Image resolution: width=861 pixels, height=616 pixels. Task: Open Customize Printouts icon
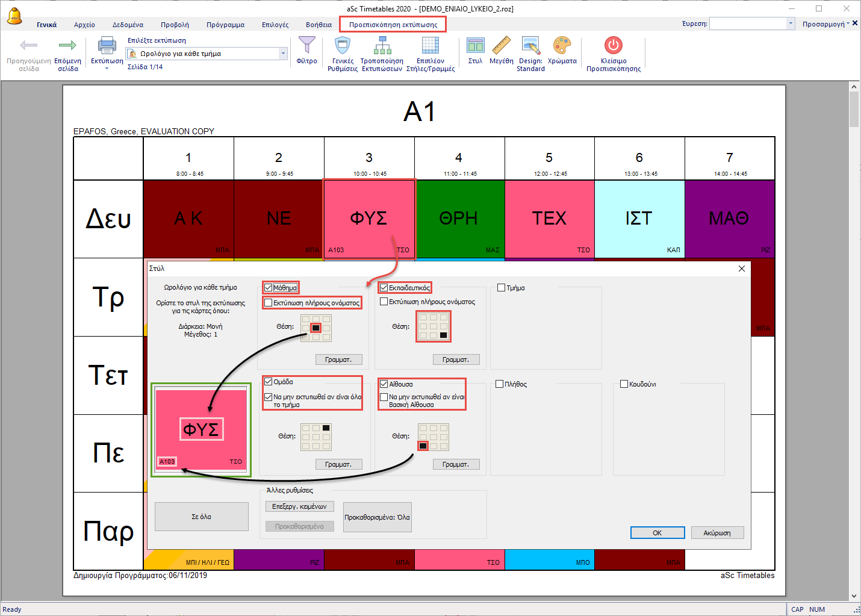[x=382, y=46]
